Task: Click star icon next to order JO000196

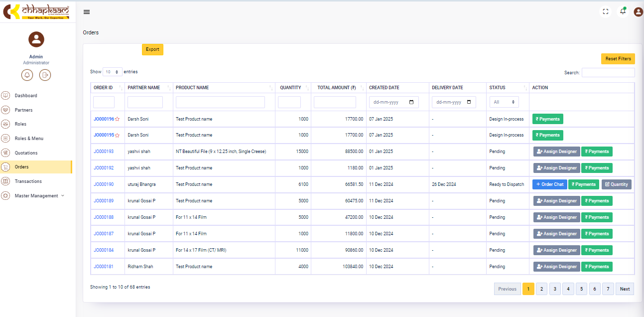Action: click(118, 119)
